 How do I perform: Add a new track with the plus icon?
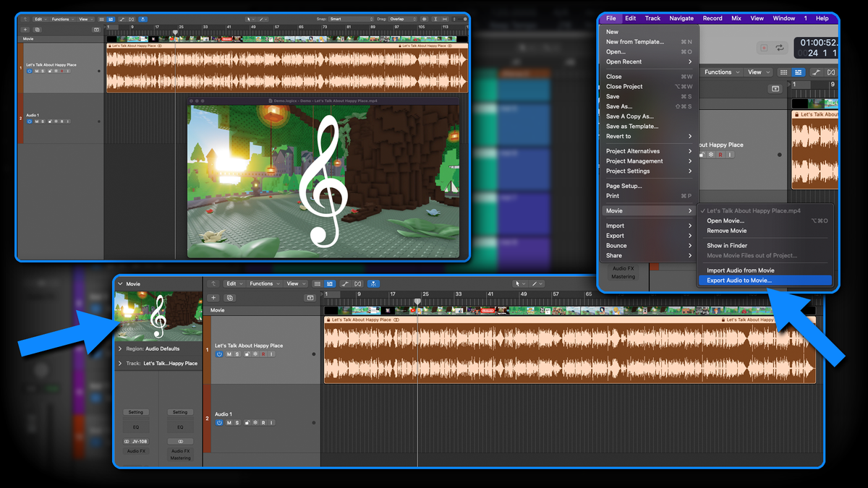click(x=213, y=298)
